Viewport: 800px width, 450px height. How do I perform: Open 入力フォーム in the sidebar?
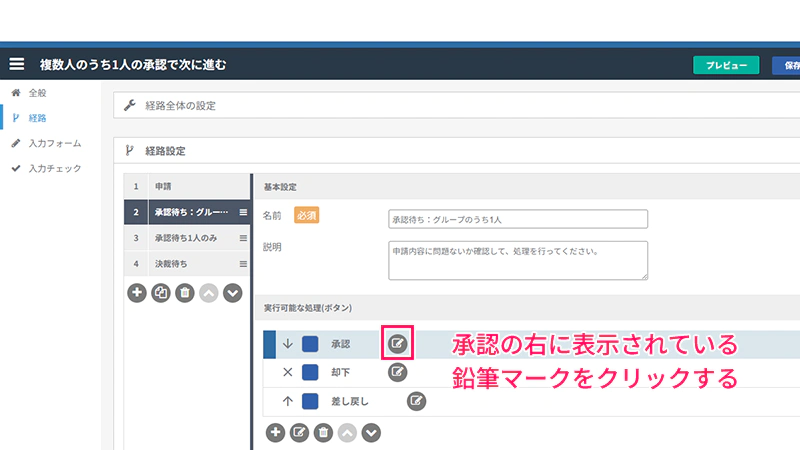(x=55, y=143)
